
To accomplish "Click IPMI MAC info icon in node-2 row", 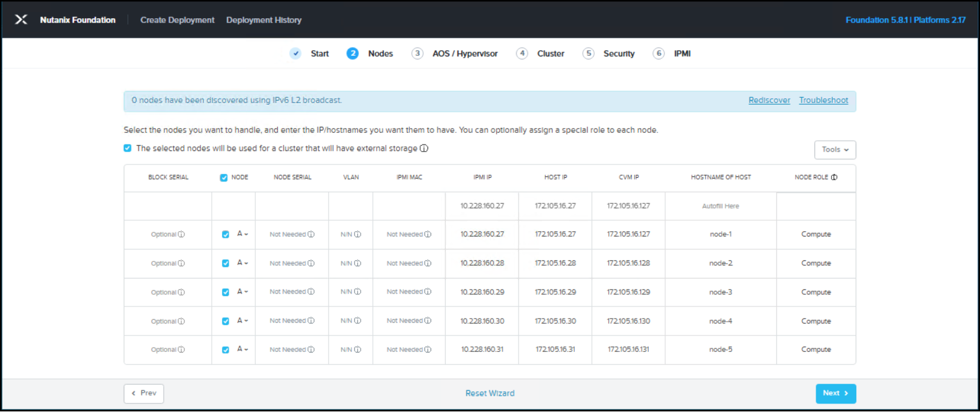I will pos(428,263).
